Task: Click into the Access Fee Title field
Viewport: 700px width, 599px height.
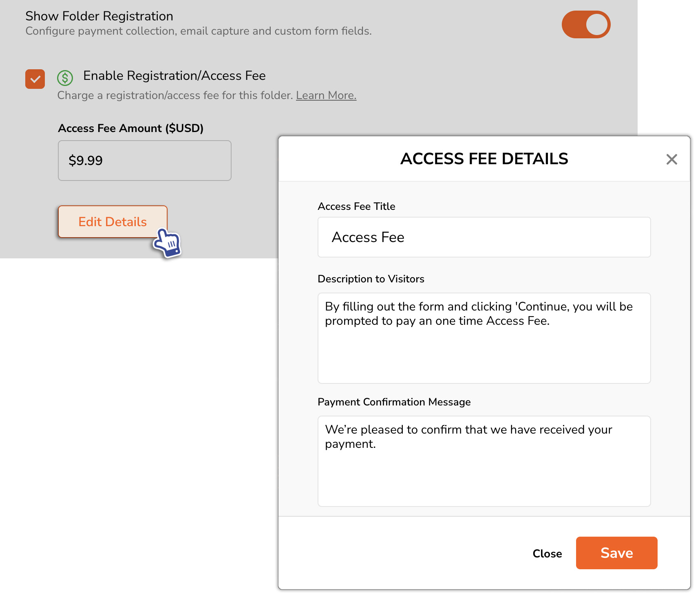Action: (x=484, y=237)
